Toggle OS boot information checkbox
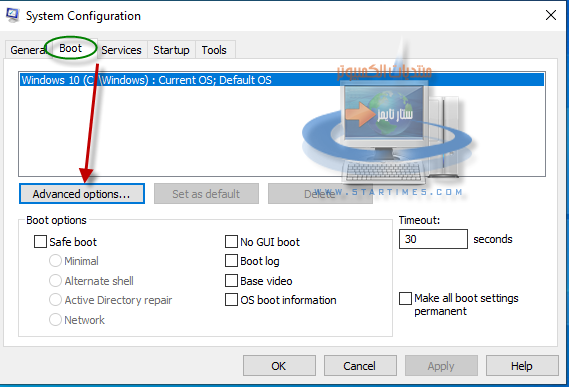 point(231,300)
